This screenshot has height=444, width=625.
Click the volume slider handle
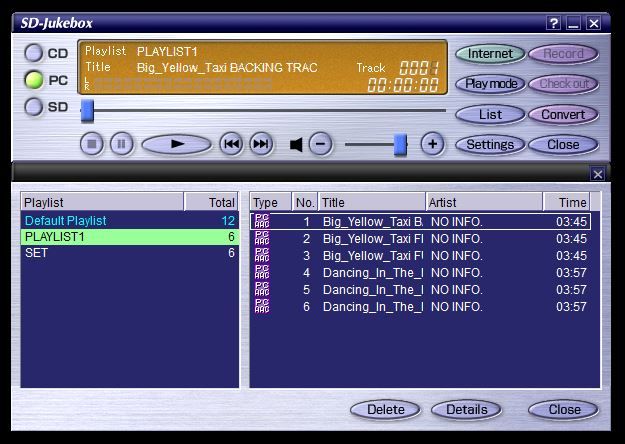point(400,144)
